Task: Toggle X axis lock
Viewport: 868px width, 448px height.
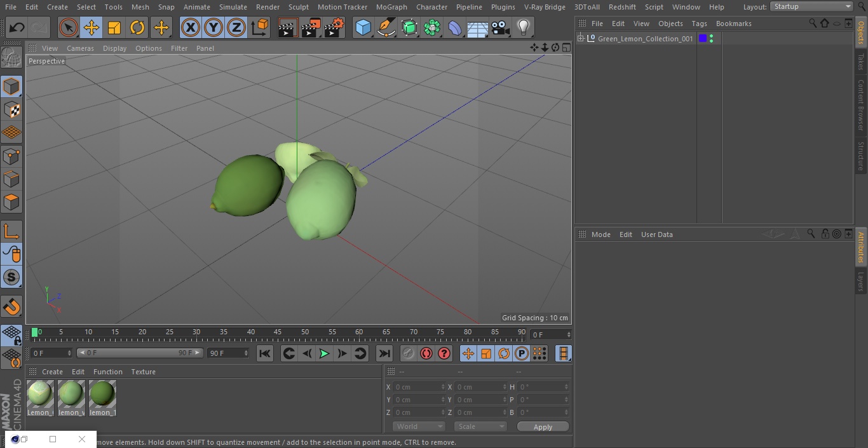Action: pyautogui.click(x=190, y=27)
